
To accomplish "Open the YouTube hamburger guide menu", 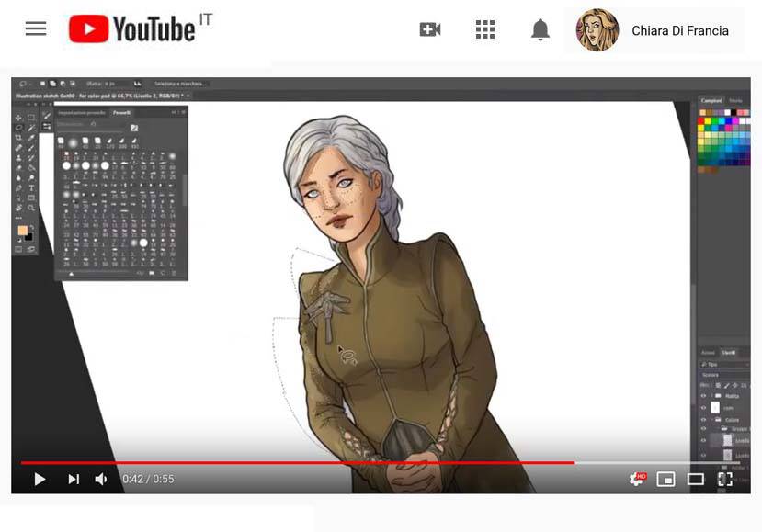I will coord(36,28).
